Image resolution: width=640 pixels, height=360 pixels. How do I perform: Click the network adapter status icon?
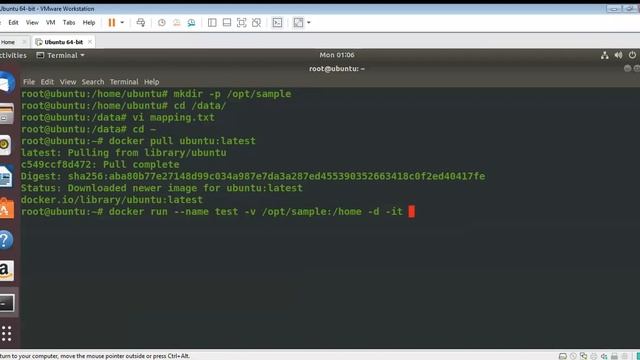coord(583,356)
